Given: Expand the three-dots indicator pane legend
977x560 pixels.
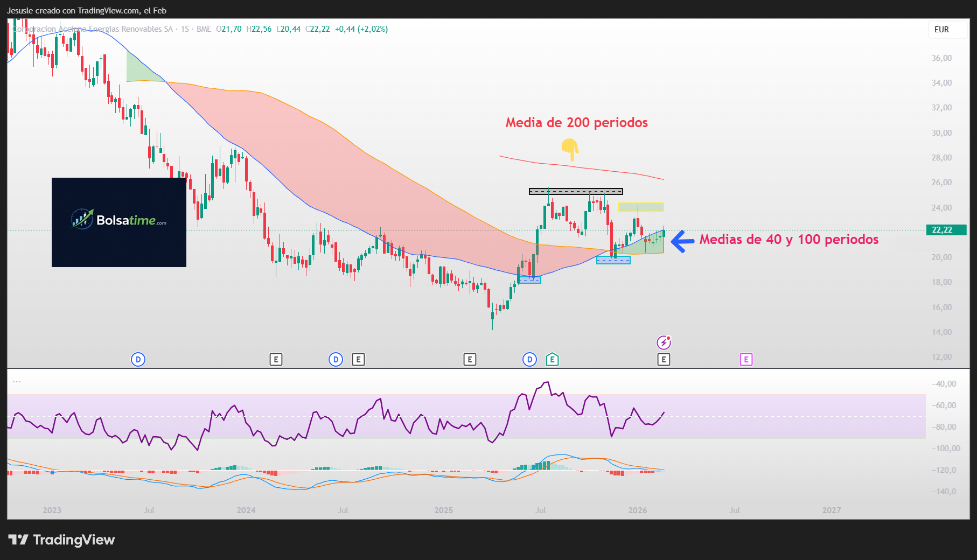Looking at the screenshot, I should pos(17,381).
